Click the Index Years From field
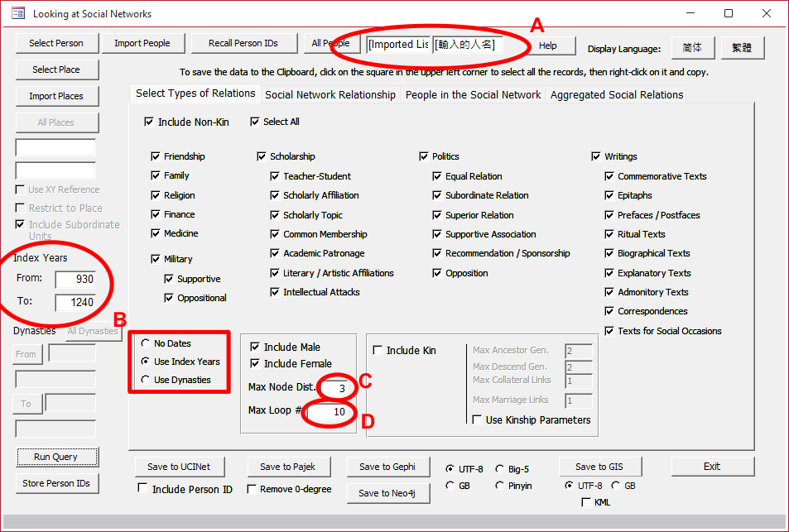The width and height of the screenshot is (789, 532). tap(75, 279)
